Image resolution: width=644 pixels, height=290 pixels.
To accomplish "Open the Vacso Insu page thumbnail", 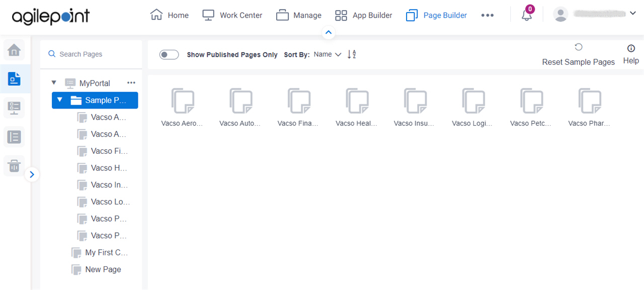I will [415, 101].
